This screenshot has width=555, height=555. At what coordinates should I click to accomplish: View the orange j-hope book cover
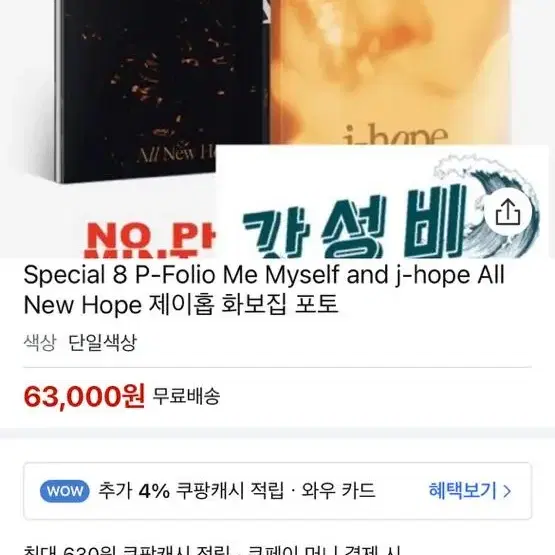[389, 73]
